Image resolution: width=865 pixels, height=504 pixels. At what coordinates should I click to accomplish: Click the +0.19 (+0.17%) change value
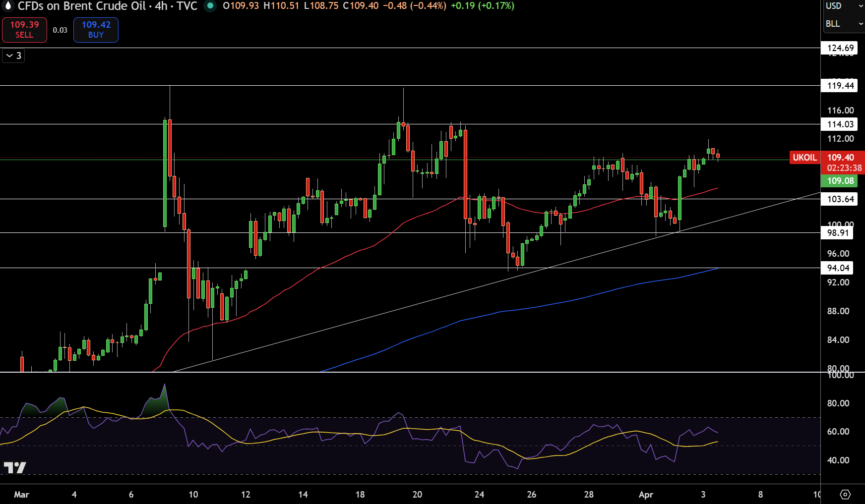482,6
